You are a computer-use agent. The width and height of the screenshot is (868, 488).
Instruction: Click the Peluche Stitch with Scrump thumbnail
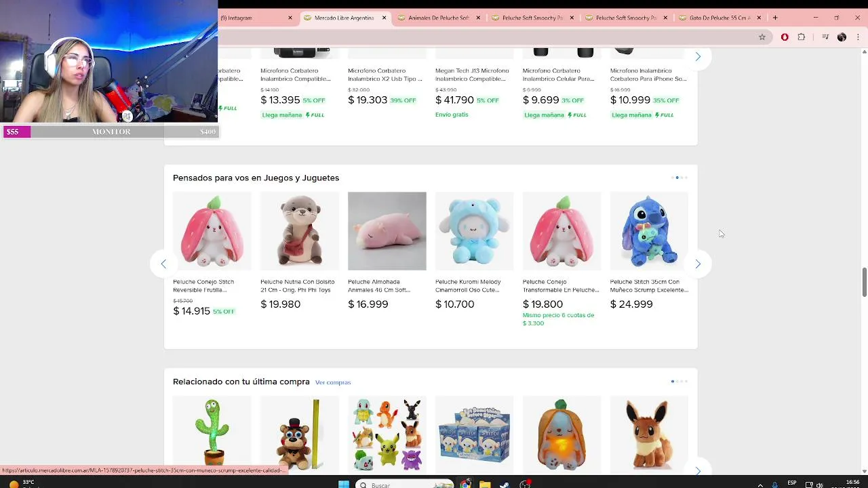(x=649, y=231)
